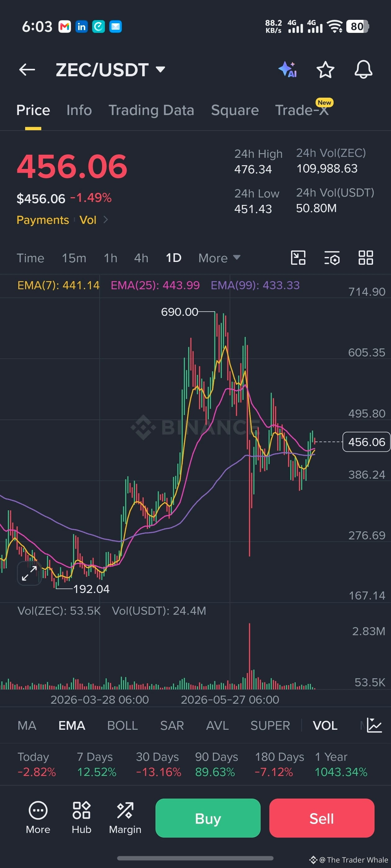Select the 15m chart interval
The width and height of the screenshot is (391, 868).
[x=74, y=258]
